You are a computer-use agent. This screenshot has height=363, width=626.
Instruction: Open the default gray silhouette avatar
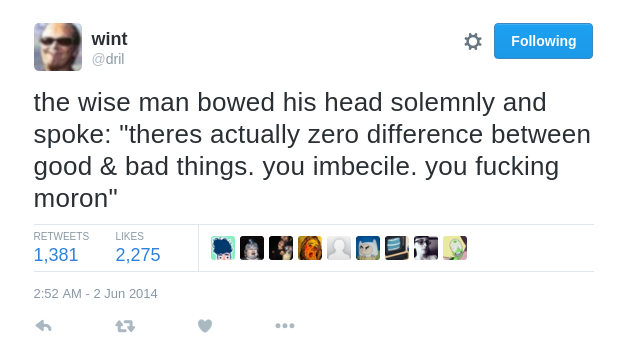pos(339,248)
